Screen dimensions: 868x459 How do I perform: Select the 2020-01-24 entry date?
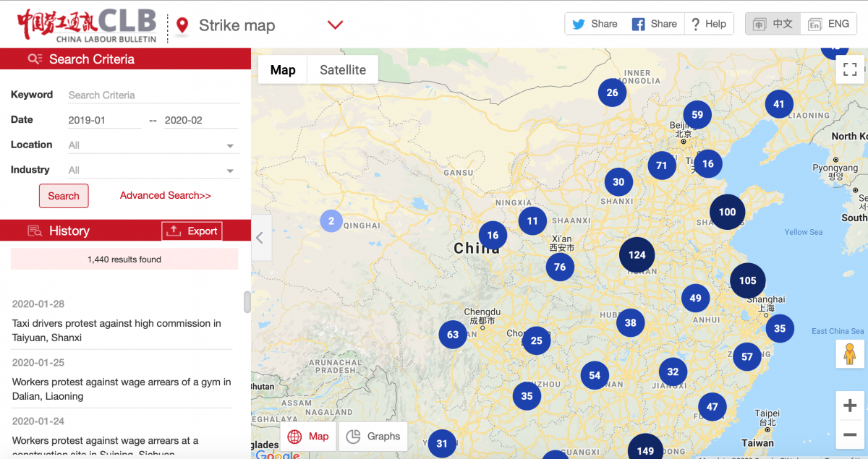(x=38, y=421)
